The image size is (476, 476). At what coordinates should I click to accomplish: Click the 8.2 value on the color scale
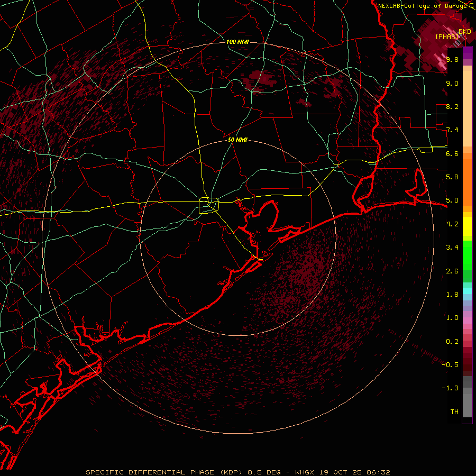[x=452, y=106]
